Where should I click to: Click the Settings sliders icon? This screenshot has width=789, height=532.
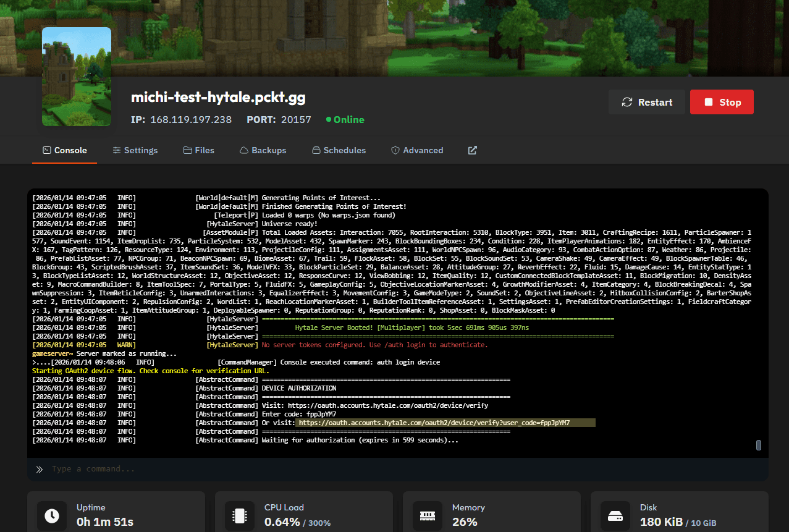[x=117, y=150]
